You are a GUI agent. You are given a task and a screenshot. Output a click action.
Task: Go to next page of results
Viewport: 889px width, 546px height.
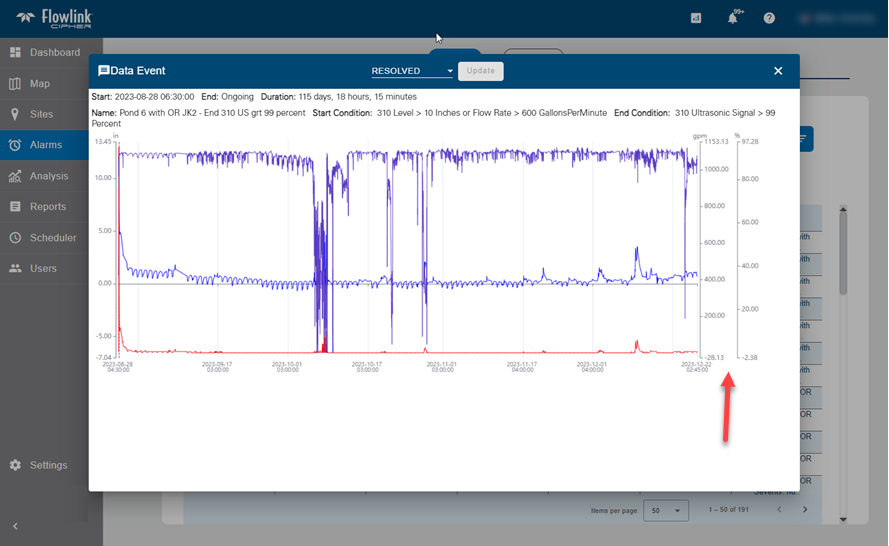point(805,510)
